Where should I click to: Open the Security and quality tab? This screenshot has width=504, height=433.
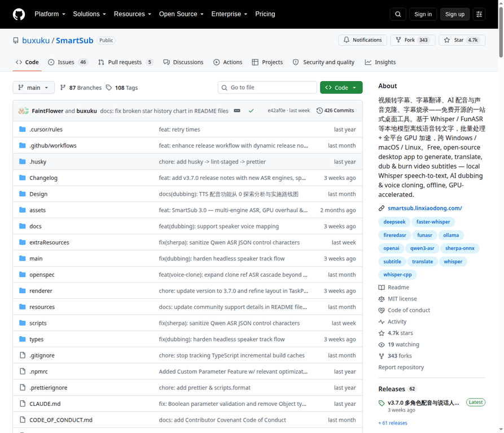[324, 62]
